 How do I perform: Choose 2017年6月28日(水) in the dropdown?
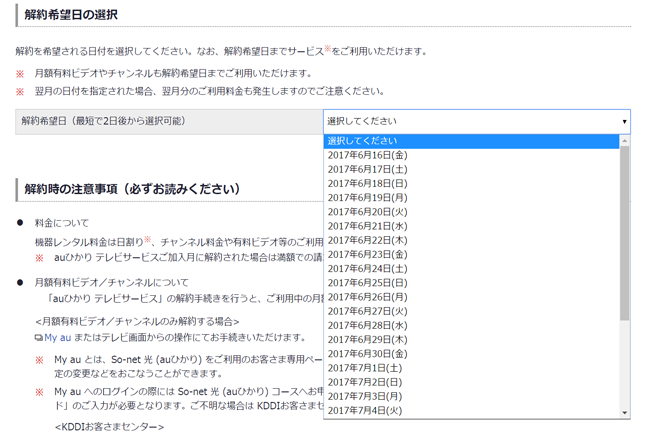(x=367, y=325)
